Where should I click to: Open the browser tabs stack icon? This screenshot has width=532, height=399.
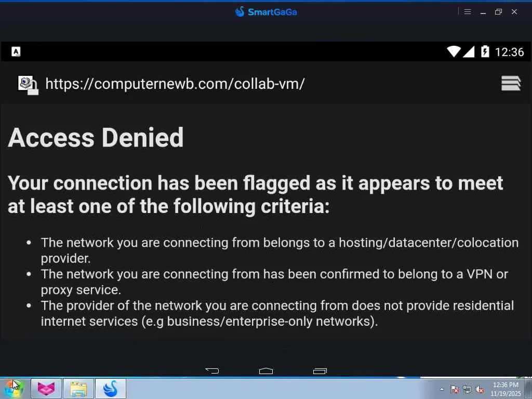point(511,83)
